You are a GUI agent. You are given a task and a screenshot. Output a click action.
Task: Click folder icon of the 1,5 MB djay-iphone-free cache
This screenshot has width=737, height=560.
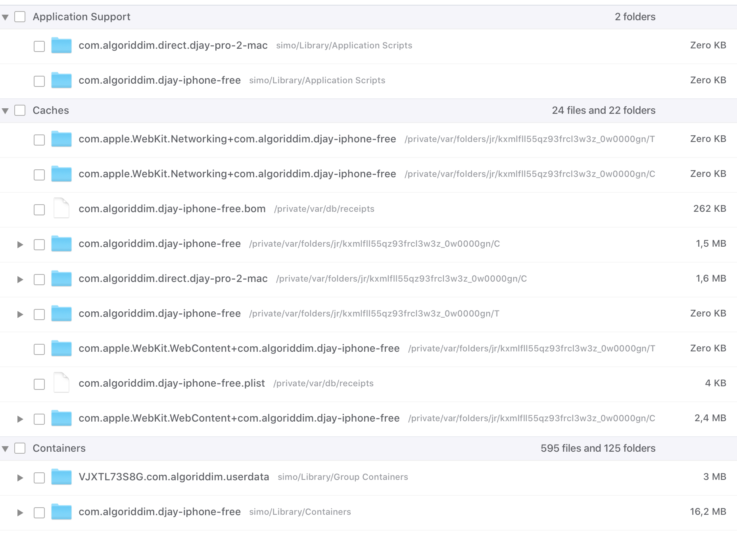pos(61,244)
